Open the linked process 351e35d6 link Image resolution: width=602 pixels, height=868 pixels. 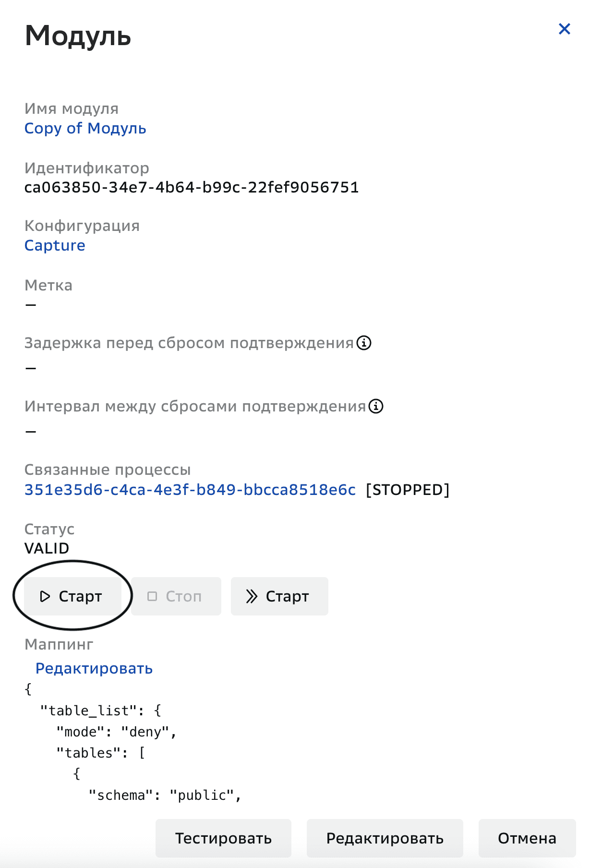pos(191,489)
